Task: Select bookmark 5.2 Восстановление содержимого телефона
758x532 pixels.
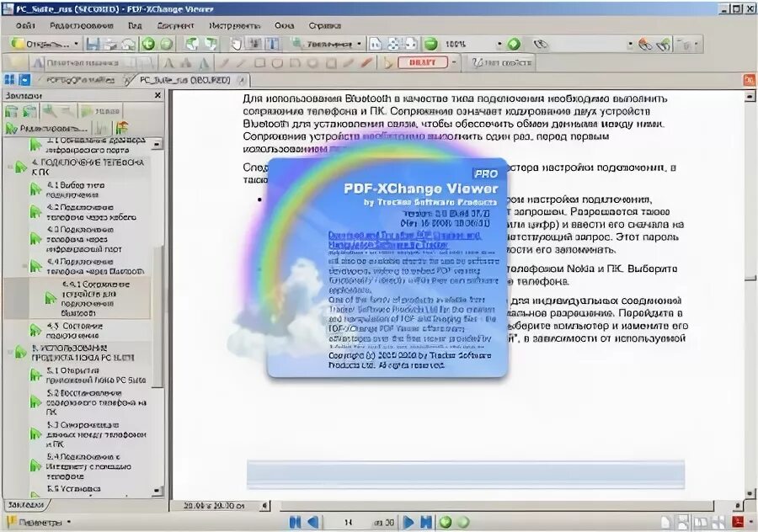Action: point(96,402)
